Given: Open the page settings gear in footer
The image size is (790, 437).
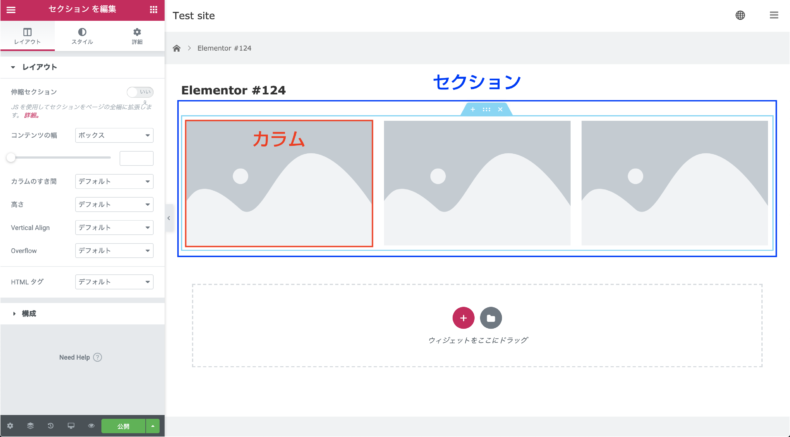Looking at the screenshot, I should click(10, 426).
